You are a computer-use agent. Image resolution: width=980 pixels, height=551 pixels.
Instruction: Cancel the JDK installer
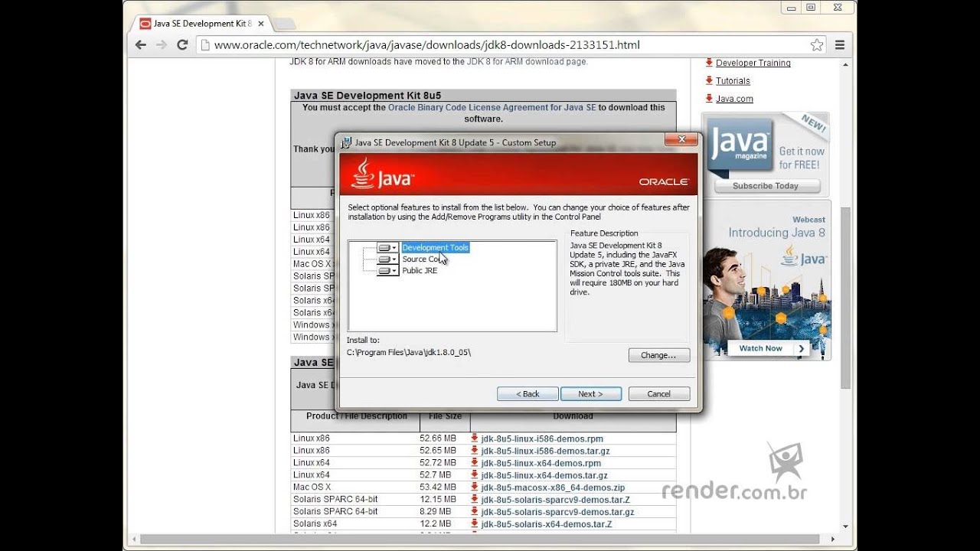coord(659,394)
